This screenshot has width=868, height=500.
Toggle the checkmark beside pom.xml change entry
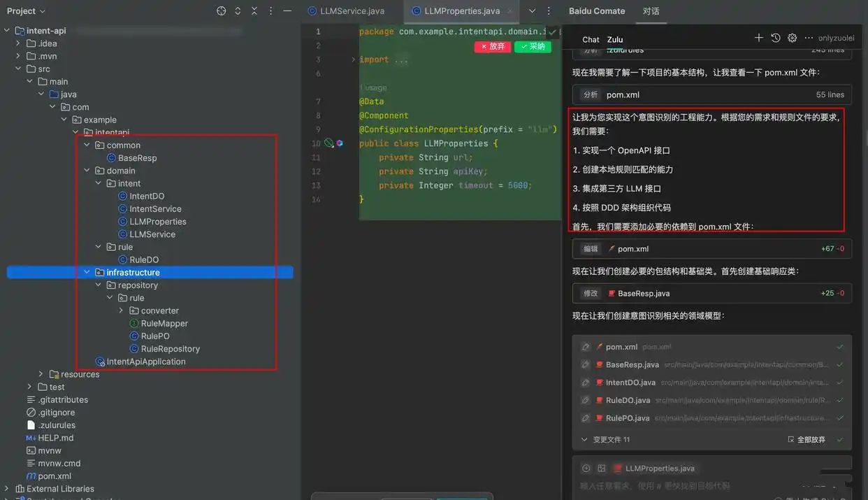(840, 346)
